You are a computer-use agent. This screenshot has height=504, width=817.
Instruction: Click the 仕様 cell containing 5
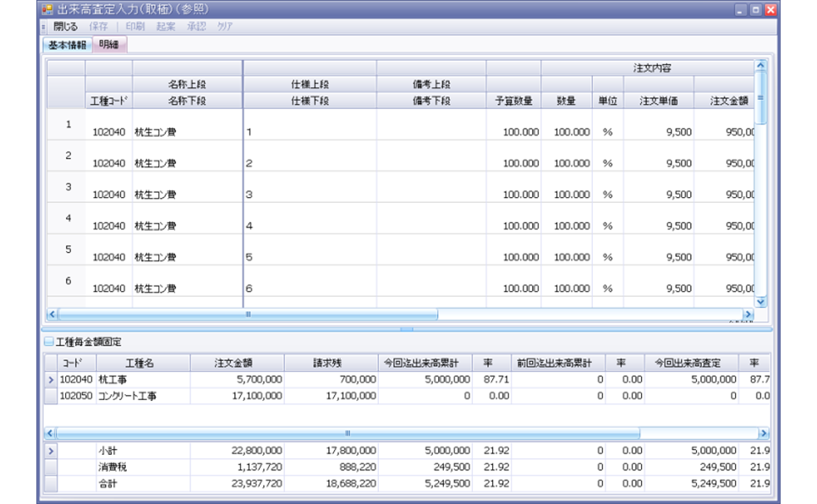click(310, 257)
